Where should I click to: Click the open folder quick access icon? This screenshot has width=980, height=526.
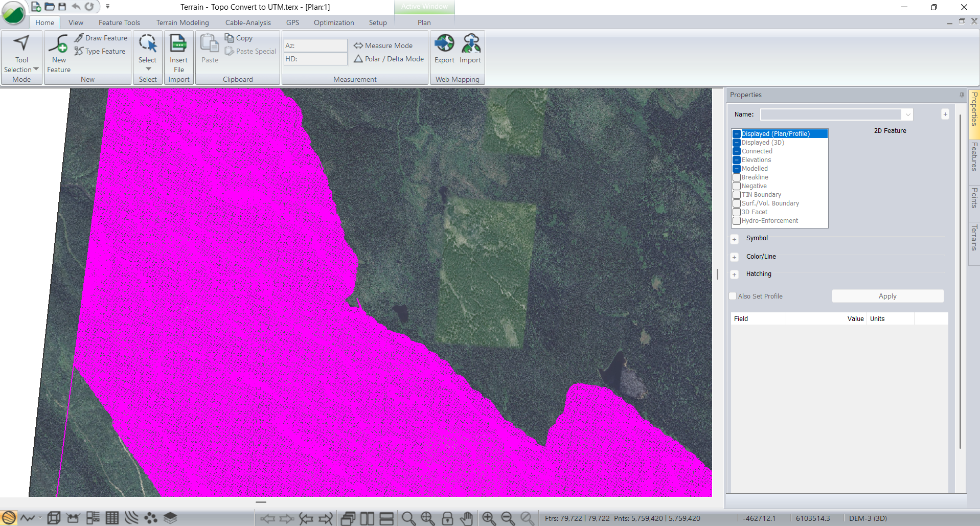[x=50, y=7]
